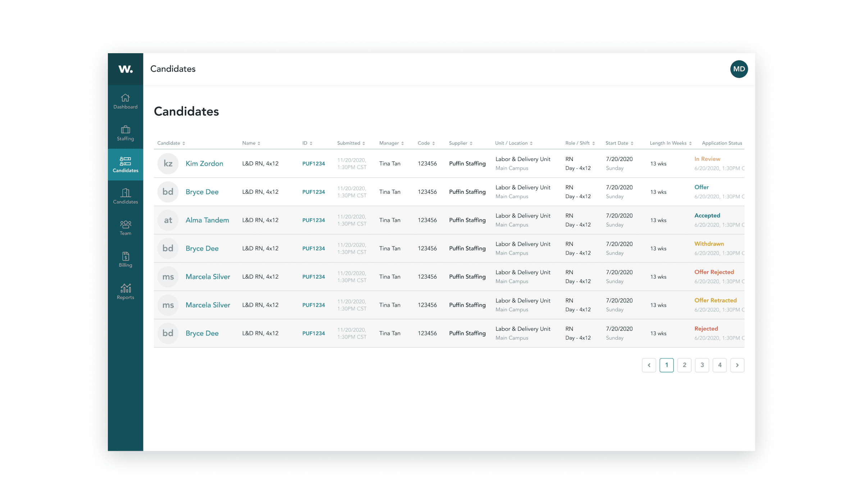Viewport: 863px width, 504px height.
Task: Open Kim Zordon's PUF1234 ID link
Action: click(313, 164)
